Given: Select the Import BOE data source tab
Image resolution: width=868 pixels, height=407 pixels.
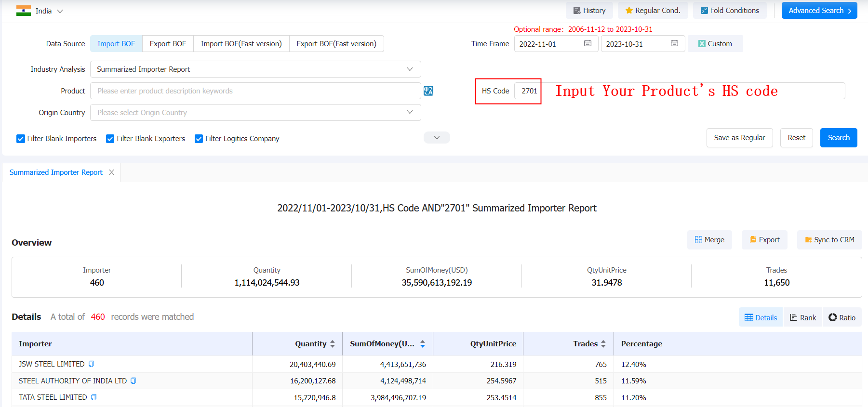Looking at the screenshot, I should click(x=116, y=44).
